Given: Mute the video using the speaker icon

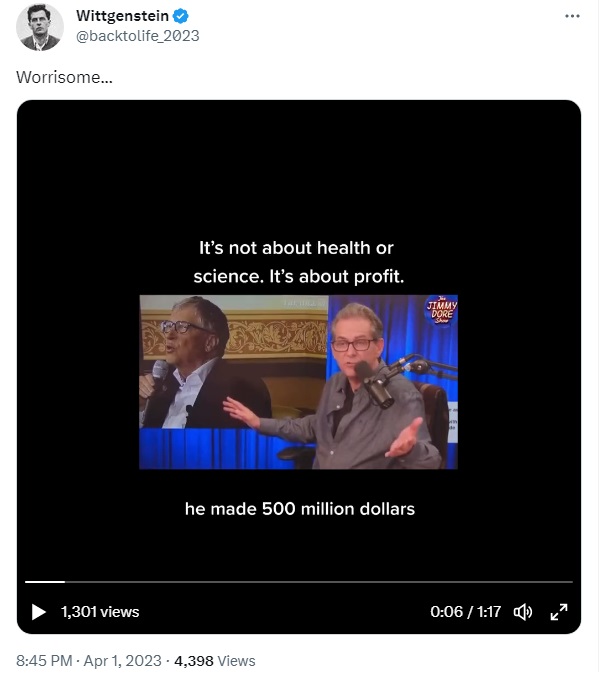Looking at the screenshot, I should point(523,612).
